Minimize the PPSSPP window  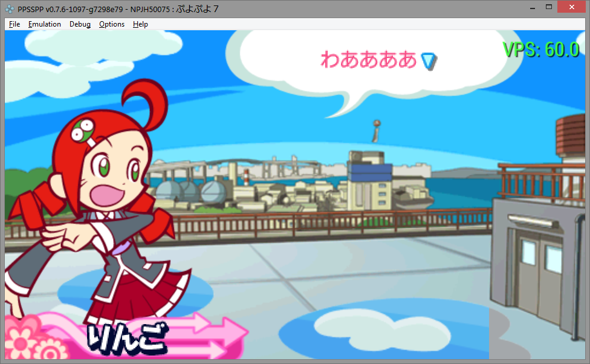(x=532, y=7)
